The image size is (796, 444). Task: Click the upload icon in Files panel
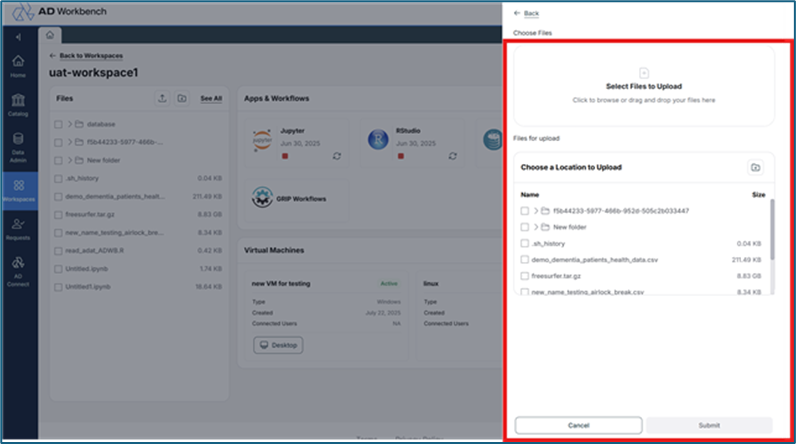coord(162,99)
